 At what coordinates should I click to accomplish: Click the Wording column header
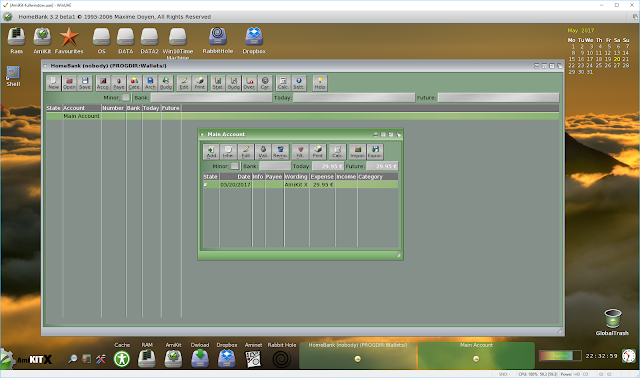click(x=296, y=177)
